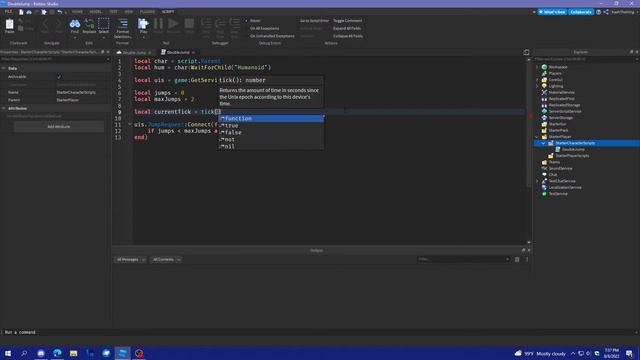
Task: Click the TestService icon in Explorer
Action: click(544, 193)
